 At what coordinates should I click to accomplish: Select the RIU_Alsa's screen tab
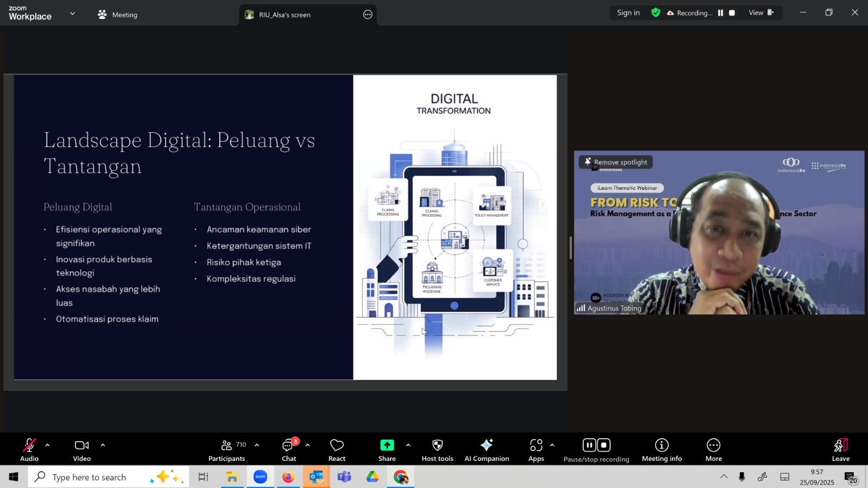pyautogui.click(x=284, y=15)
